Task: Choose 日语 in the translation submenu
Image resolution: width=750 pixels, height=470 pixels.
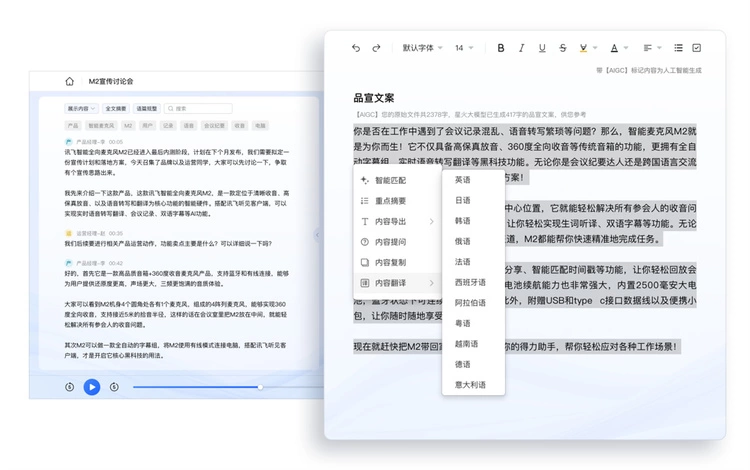Action: pos(463,200)
